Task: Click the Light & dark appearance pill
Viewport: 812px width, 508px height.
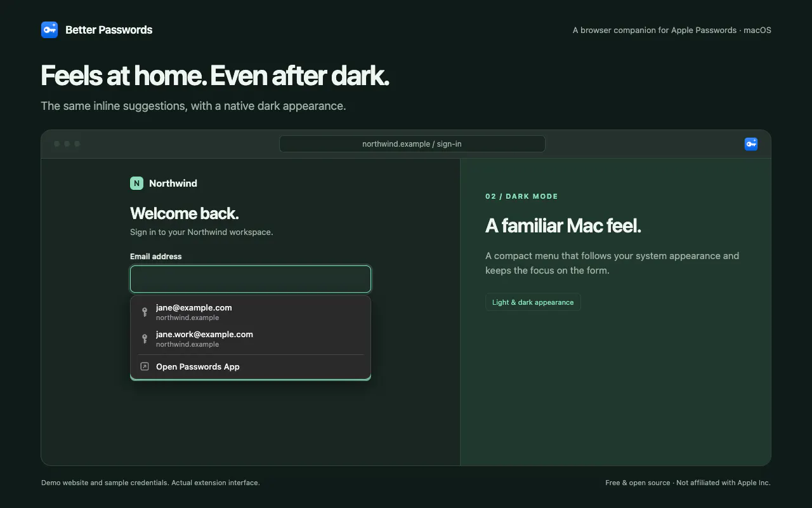Action: (x=533, y=302)
